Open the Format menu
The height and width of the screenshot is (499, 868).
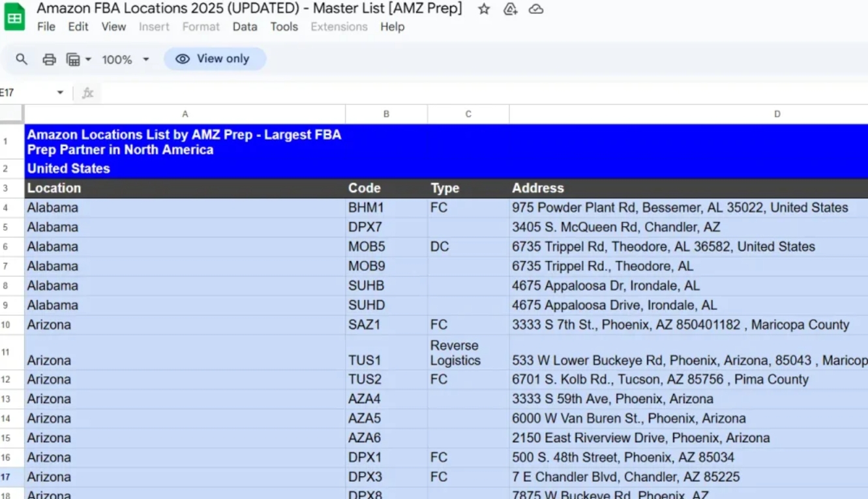[201, 27]
